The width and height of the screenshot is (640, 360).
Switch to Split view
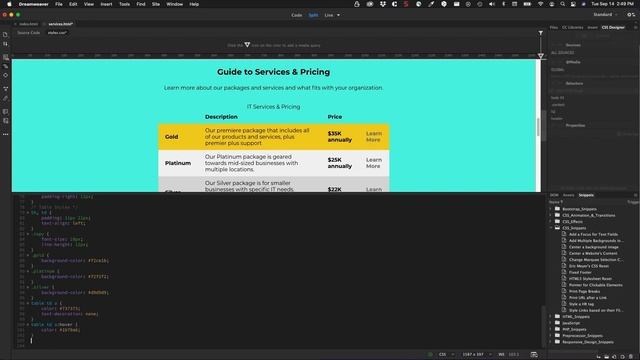pos(313,15)
